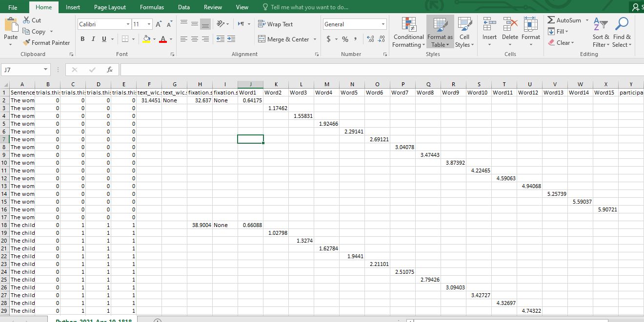Open Fill dropdown
The width and height of the screenshot is (644, 322).
point(559,32)
